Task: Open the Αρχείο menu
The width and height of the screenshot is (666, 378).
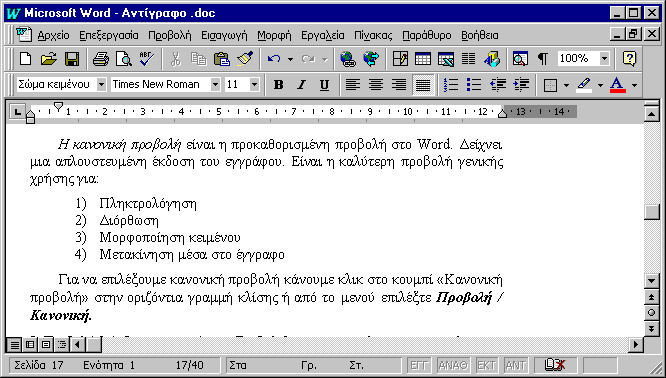Action: click(54, 35)
